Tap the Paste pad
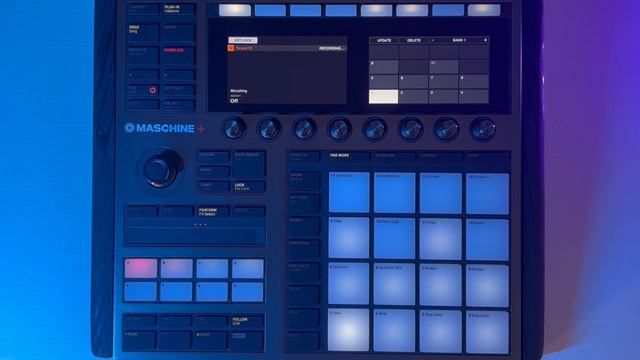 coord(487,240)
